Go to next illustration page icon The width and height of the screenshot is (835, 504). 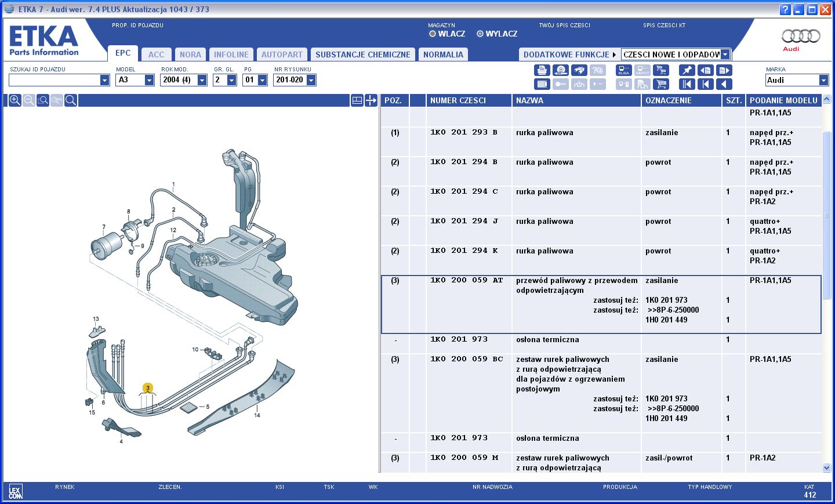pyautogui.click(x=724, y=70)
